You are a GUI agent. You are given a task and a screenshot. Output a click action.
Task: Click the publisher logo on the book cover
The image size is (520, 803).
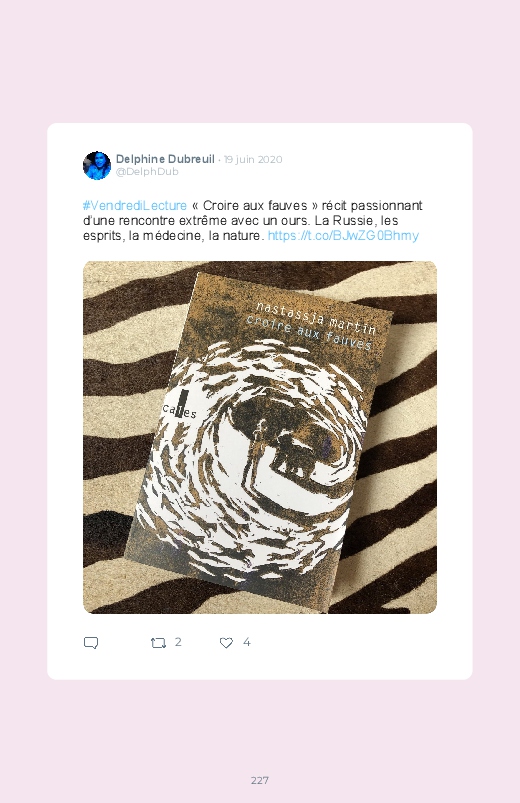[x=179, y=408]
